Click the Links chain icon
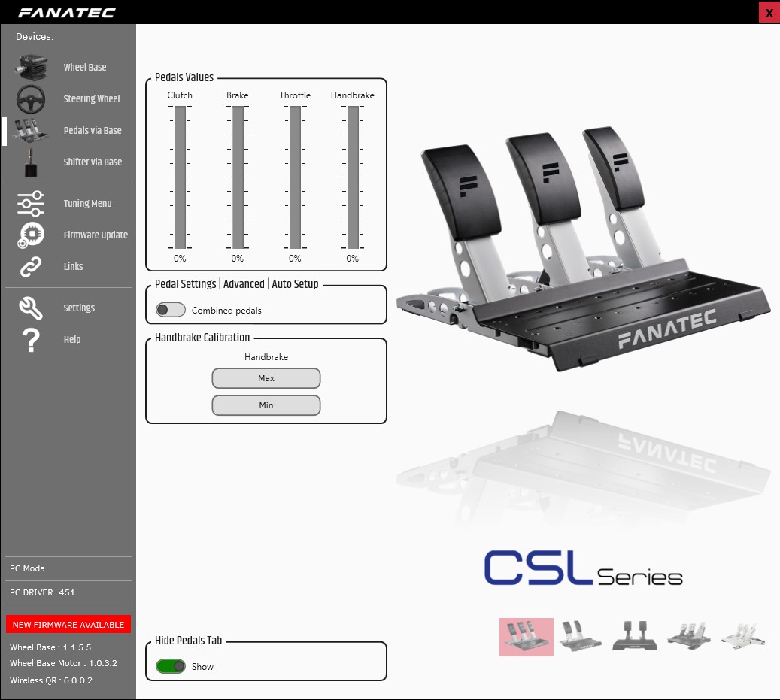The image size is (780, 700). [31, 266]
